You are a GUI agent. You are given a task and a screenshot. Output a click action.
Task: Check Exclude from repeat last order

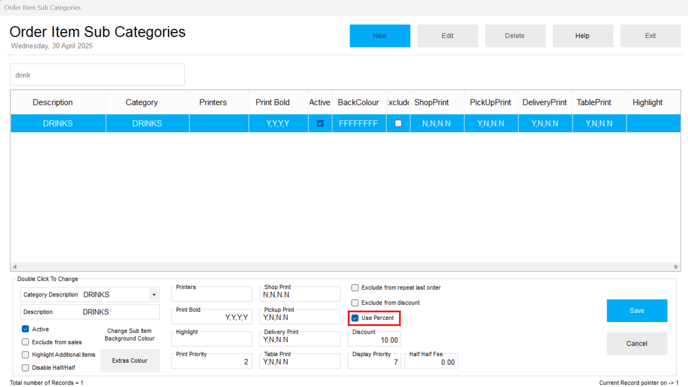pyautogui.click(x=355, y=288)
